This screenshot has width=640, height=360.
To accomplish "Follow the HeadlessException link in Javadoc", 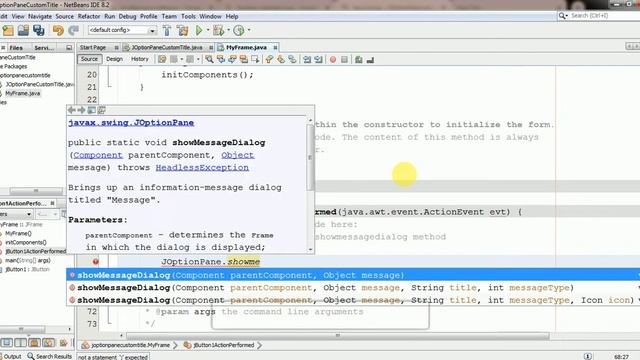I will coord(202,168).
